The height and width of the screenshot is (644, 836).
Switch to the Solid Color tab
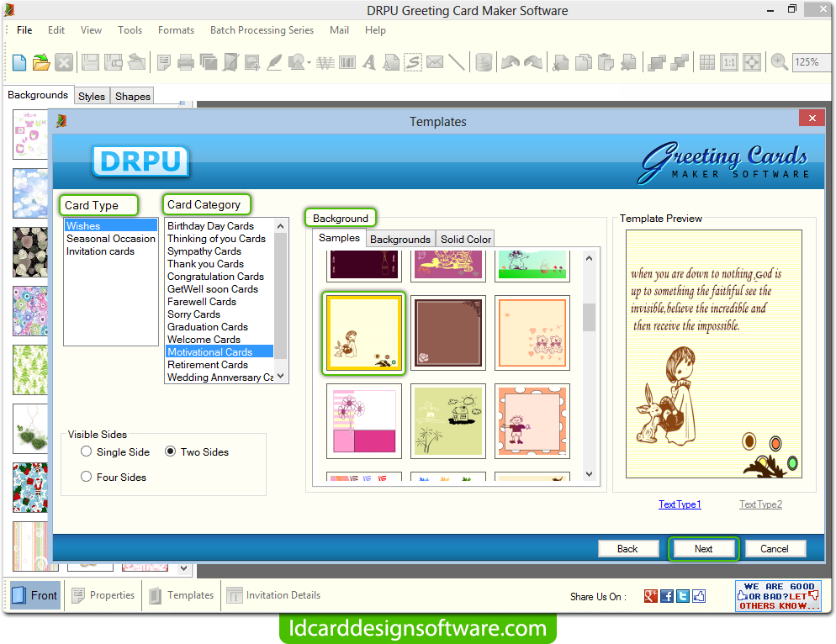pos(465,240)
